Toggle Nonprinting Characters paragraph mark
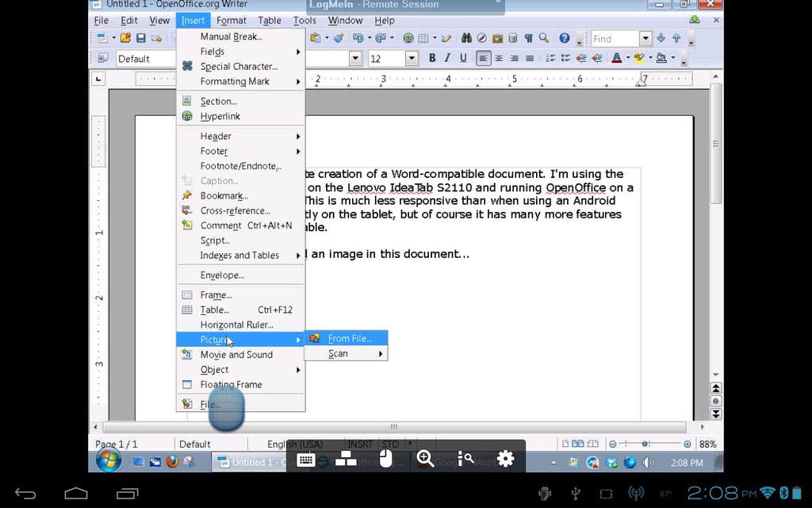812x508 pixels. click(529, 38)
